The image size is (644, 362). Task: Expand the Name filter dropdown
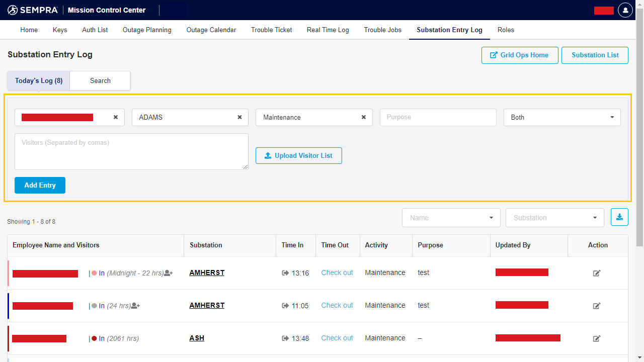[x=451, y=218]
